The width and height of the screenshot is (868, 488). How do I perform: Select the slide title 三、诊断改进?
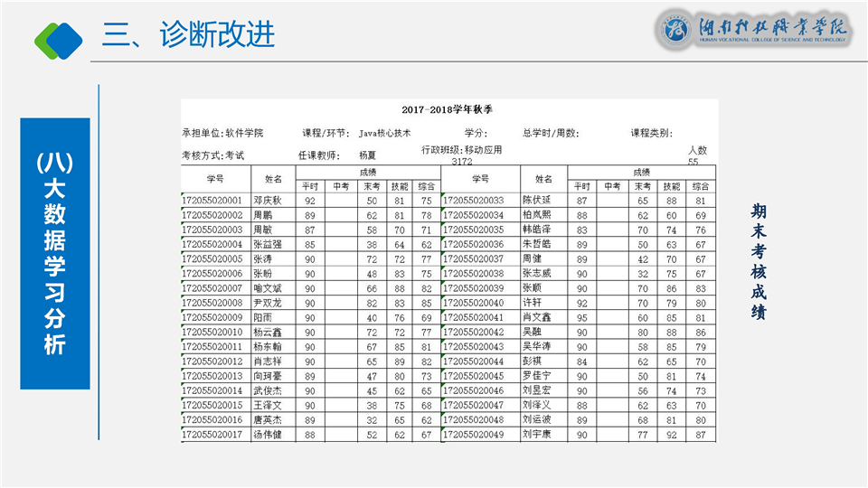point(188,35)
